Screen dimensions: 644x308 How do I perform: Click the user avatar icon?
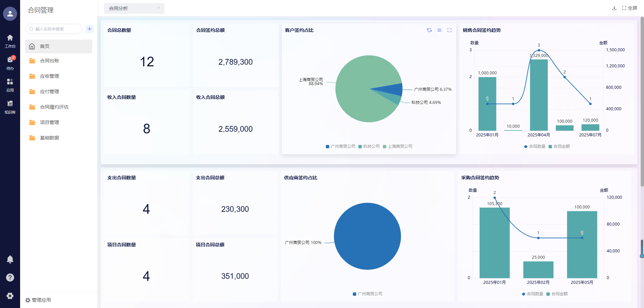click(10, 14)
